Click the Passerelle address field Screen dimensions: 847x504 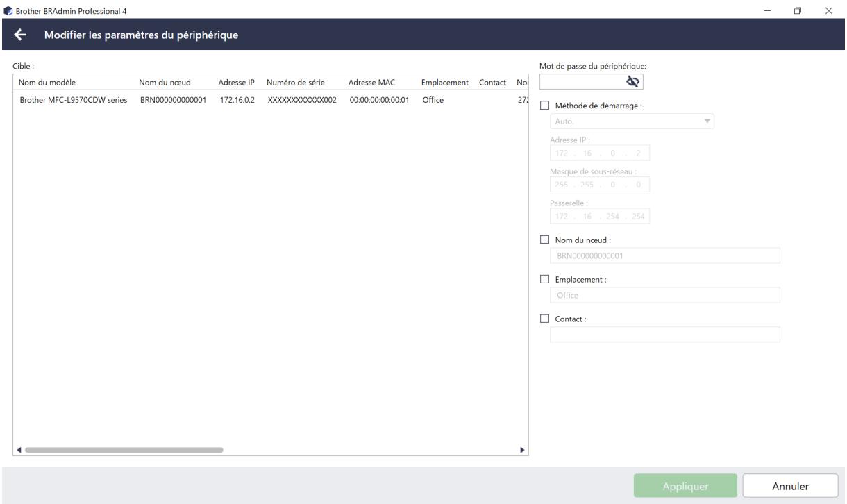[601, 217]
